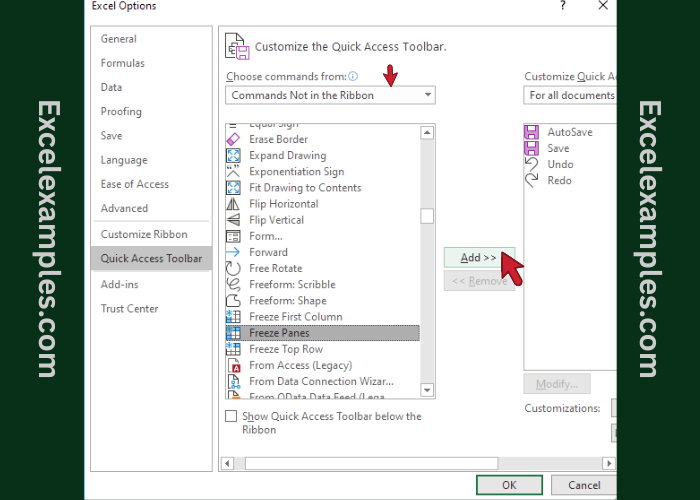Select the Flip Vertical icon
This screenshot has height=500, width=700.
233,220
